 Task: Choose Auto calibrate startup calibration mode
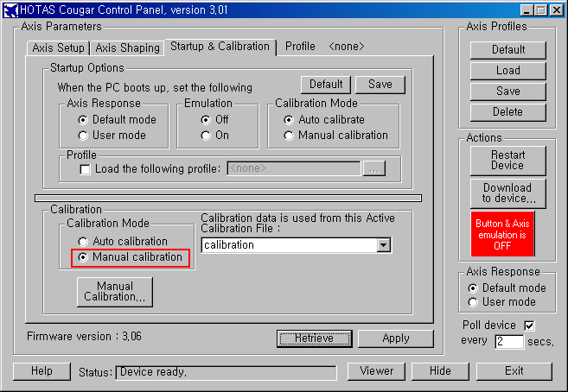tap(324, 119)
